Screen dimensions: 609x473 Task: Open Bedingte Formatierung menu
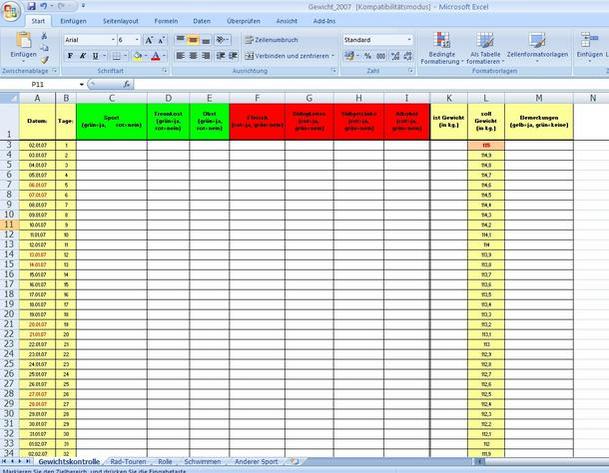click(442, 48)
